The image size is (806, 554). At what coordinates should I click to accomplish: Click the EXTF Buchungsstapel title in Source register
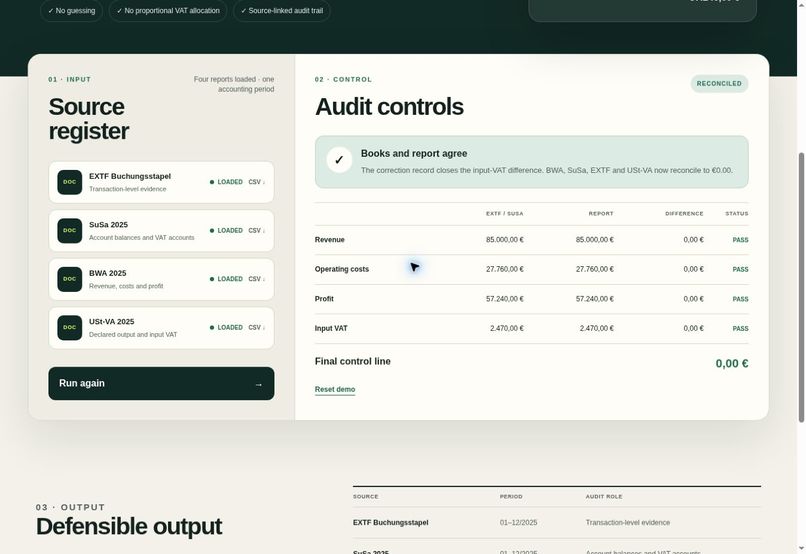point(130,176)
